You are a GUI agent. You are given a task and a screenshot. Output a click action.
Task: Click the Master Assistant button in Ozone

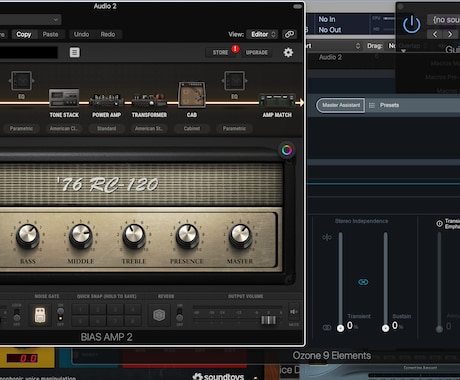[341, 105]
